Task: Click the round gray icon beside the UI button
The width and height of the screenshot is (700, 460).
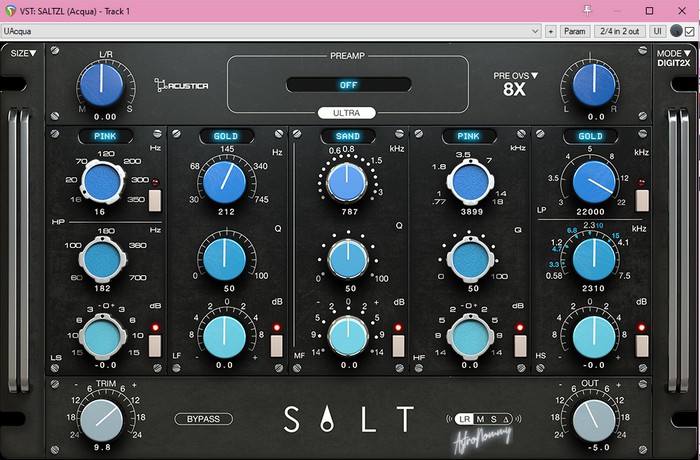Action: [x=676, y=31]
